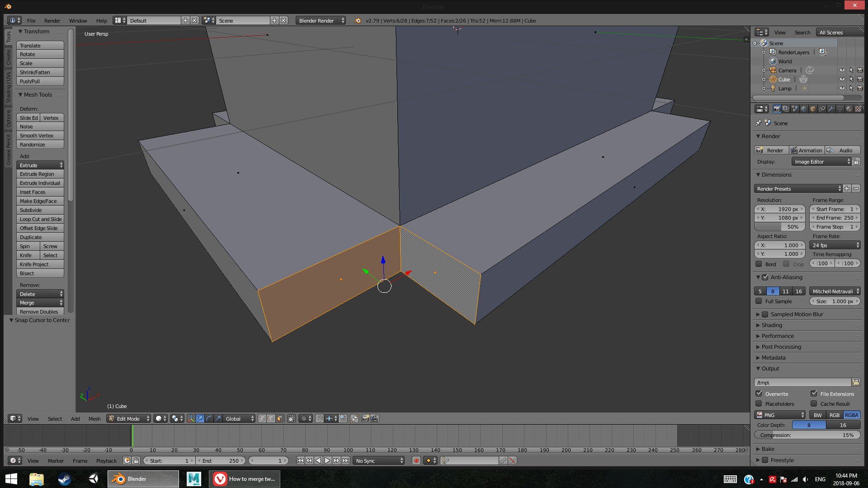
Task: Click the red record auto-keyframe button
Action: (416, 460)
